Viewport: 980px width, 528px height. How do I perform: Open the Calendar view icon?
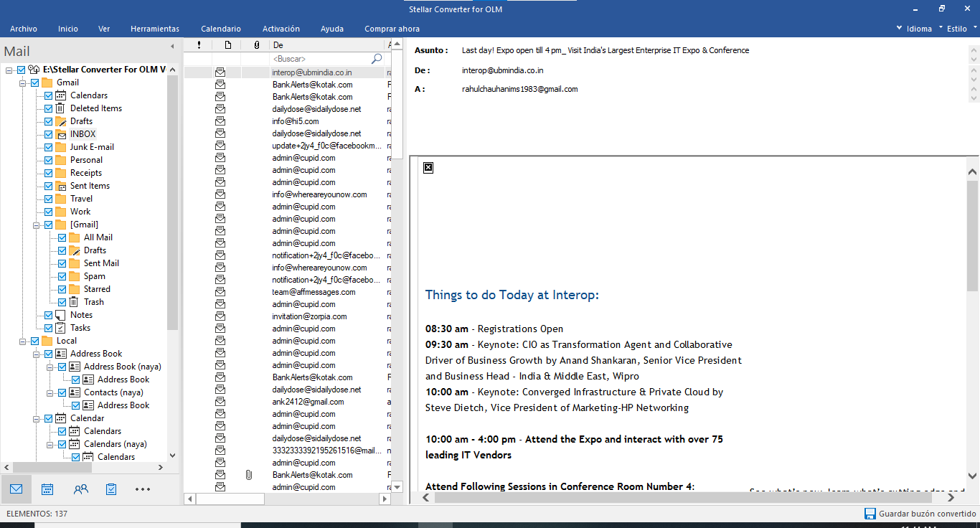click(47, 489)
